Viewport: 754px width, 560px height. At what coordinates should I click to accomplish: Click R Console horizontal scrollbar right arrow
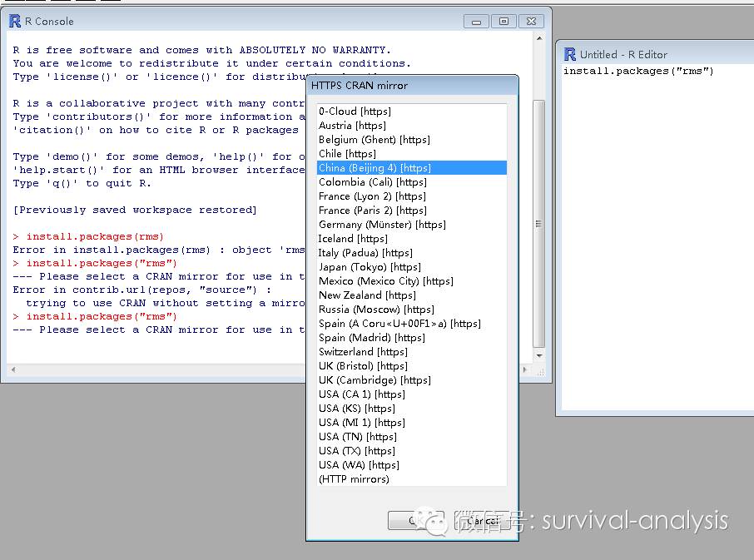tap(525, 369)
